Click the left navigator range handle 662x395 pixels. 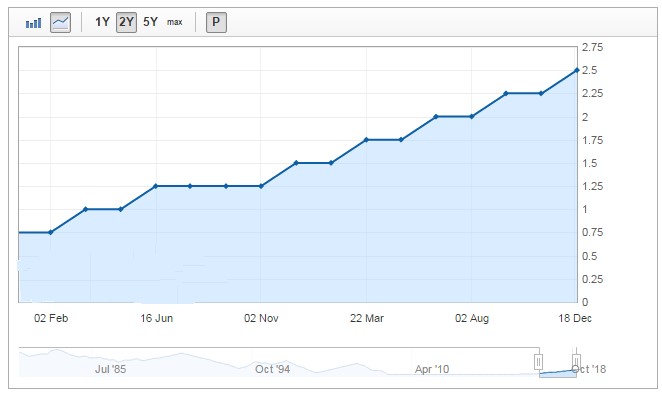click(x=538, y=362)
